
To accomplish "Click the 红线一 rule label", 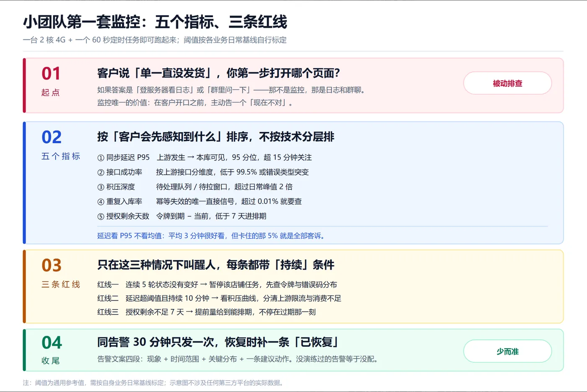I will point(108,285).
